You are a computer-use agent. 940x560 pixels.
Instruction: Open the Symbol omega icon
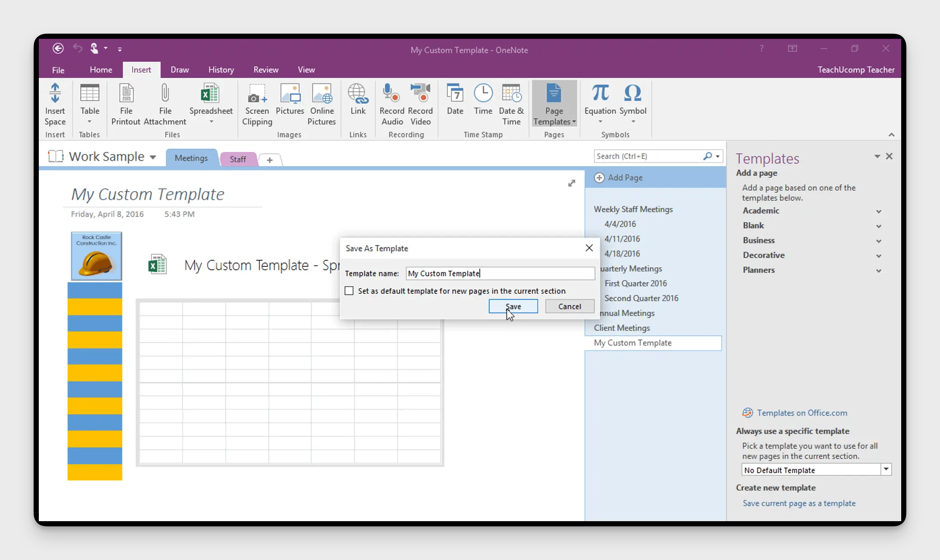[632, 94]
